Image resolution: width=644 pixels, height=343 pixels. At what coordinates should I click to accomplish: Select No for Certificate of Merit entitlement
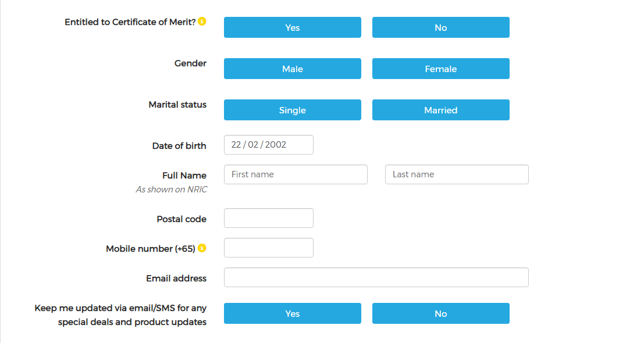[441, 27]
